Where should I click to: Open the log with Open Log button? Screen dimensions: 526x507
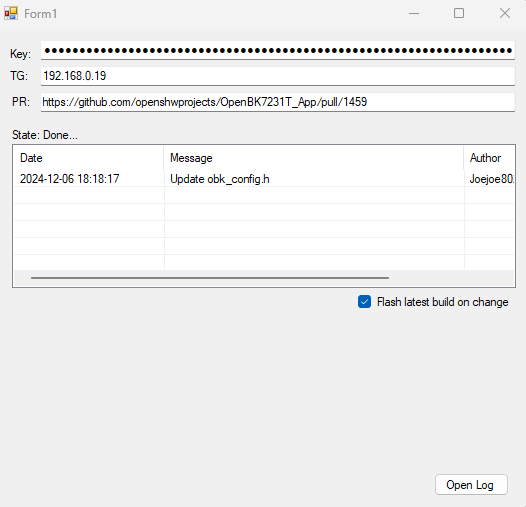click(471, 485)
